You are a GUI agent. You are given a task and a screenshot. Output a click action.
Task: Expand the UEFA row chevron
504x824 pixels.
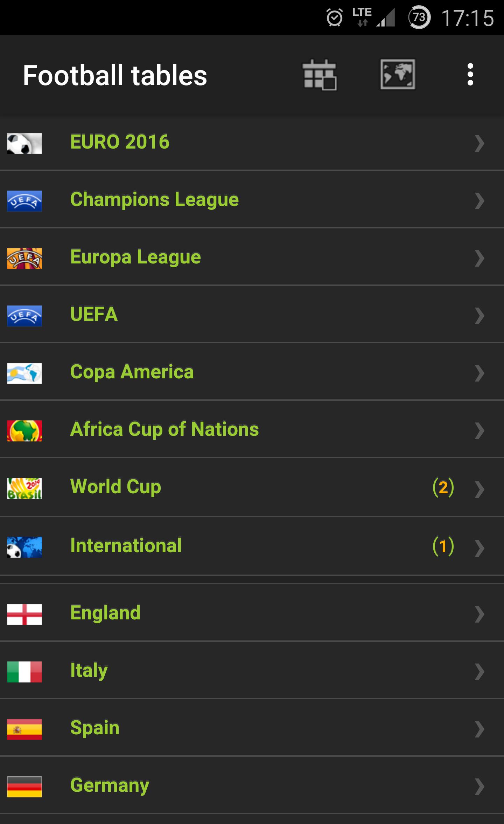pos(479,316)
